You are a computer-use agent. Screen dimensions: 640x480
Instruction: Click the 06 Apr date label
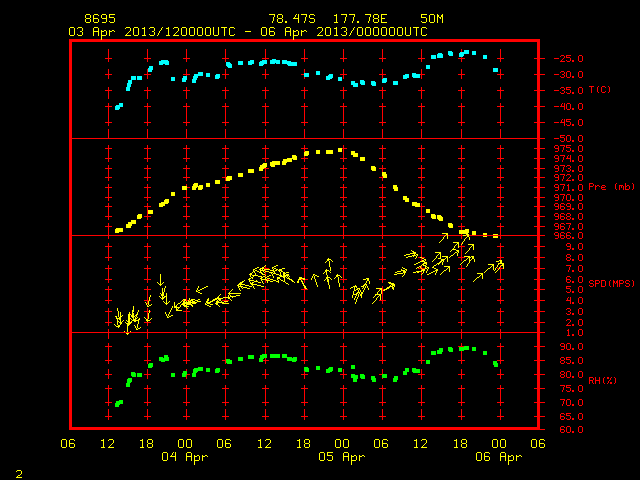498,457
